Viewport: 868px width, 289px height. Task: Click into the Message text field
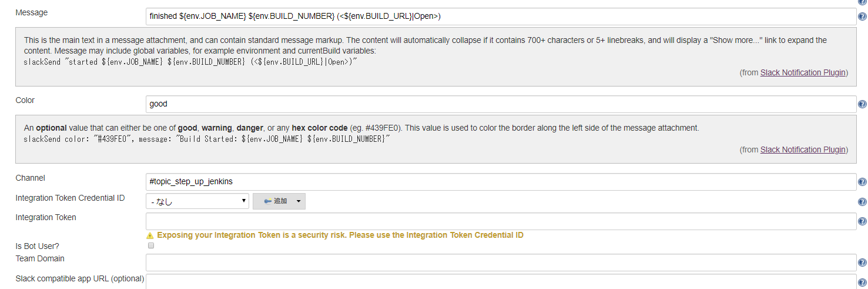tap(500, 16)
